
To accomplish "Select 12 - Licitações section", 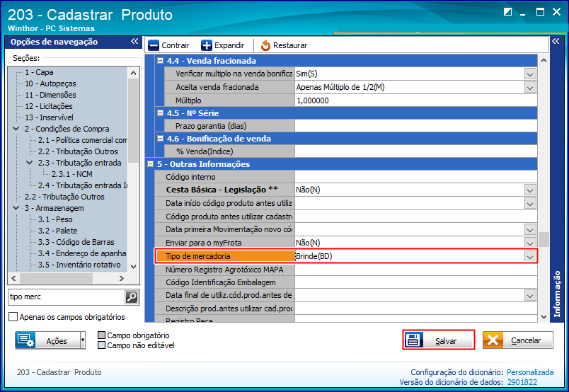I will pos(49,106).
